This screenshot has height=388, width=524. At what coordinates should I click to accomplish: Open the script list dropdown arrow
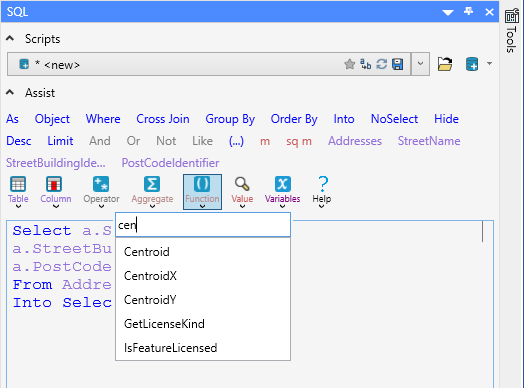pos(420,63)
